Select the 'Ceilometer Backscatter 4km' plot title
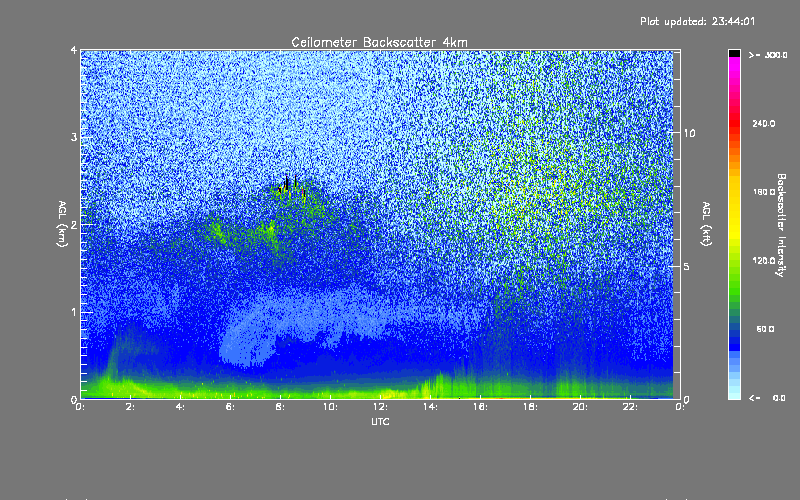Image resolution: width=800 pixels, height=500 pixels. (379, 42)
